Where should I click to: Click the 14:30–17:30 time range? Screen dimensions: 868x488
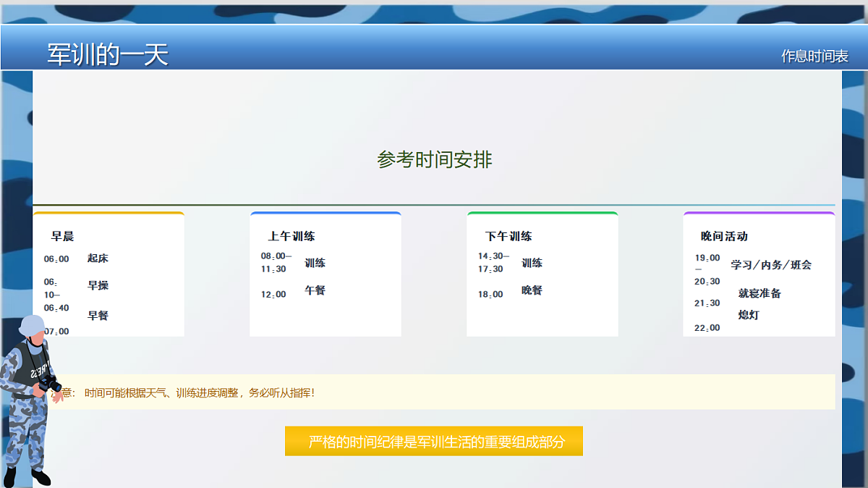pos(493,262)
